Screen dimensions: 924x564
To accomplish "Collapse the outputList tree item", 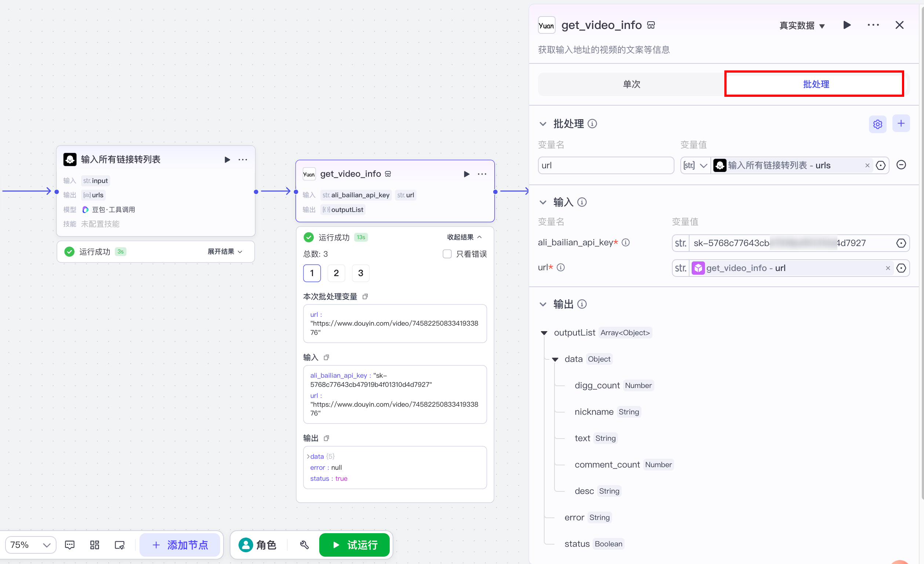I will point(544,333).
